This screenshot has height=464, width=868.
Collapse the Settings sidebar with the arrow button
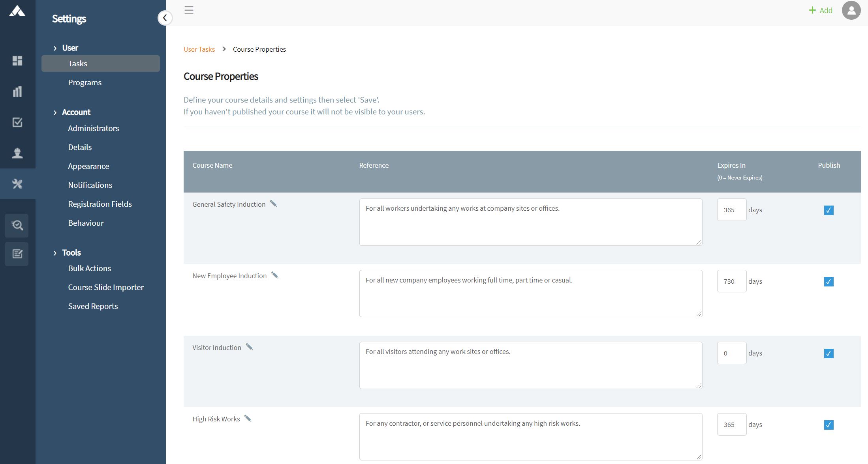pyautogui.click(x=165, y=18)
